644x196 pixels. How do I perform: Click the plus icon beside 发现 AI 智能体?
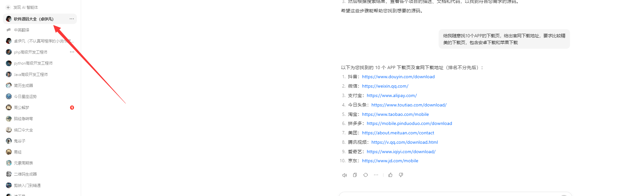click(x=8, y=7)
